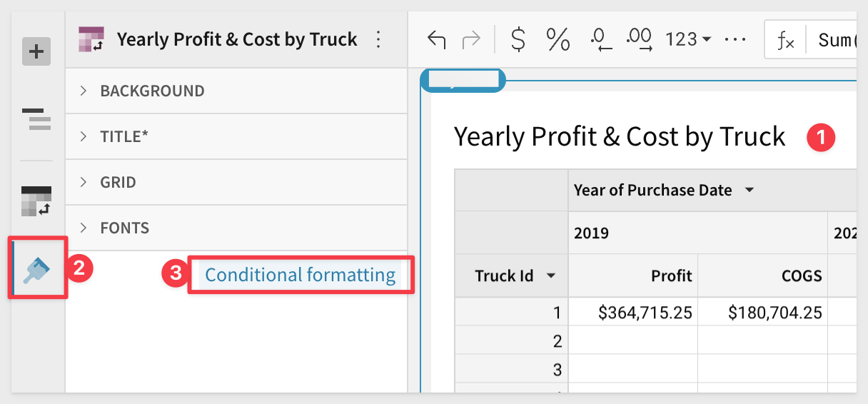
Task: Open Year of Purchase Date column dropdown
Action: pos(749,191)
